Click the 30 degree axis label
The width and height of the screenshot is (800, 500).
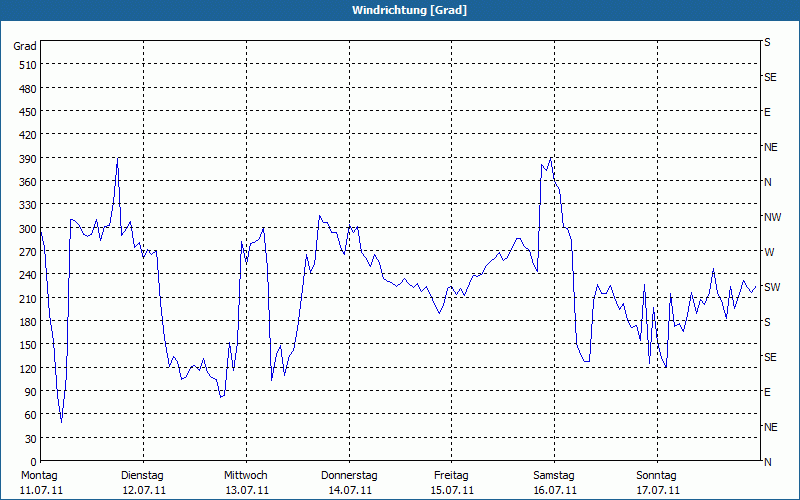pos(31,439)
